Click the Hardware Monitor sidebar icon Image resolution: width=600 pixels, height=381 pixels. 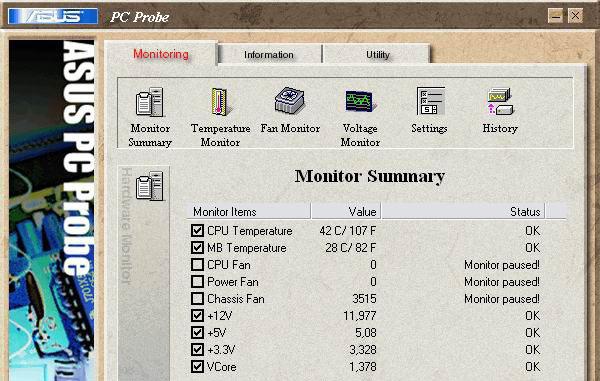(150, 186)
